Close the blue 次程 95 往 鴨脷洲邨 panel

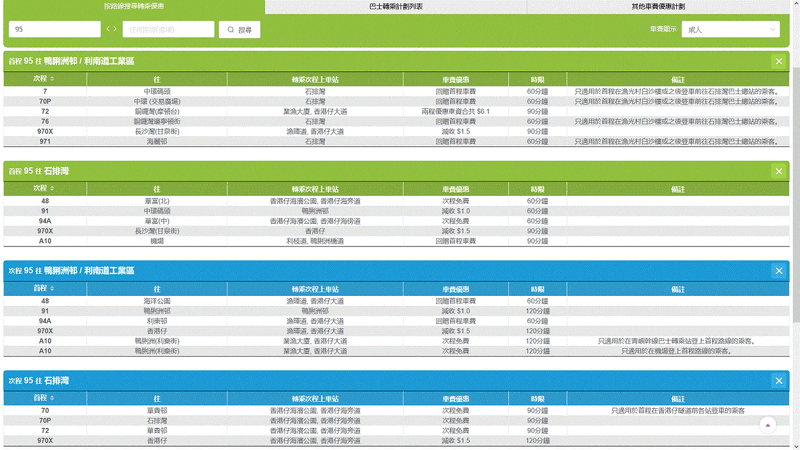[779, 270]
